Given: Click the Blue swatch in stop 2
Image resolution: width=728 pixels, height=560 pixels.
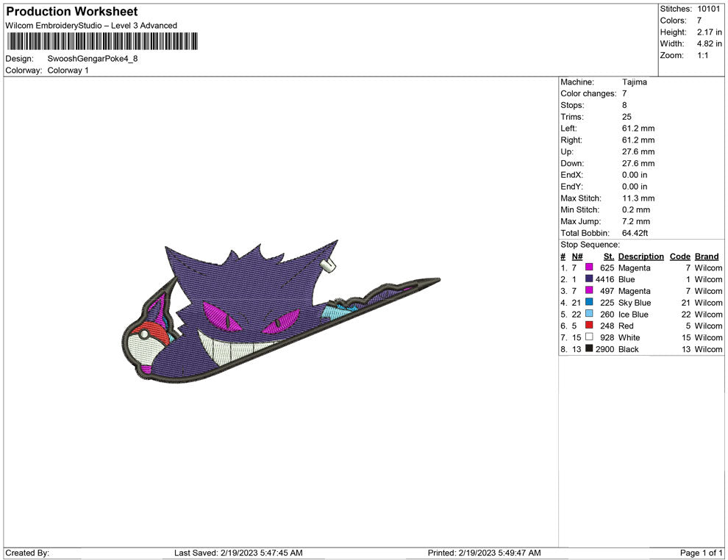Looking at the screenshot, I should [589, 279].
